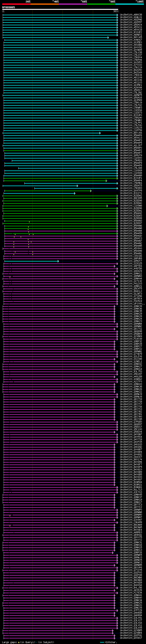Click the green alignment bar for UniRef100_B5A4P4
The image size is (146, 644).
click(55, 181)
